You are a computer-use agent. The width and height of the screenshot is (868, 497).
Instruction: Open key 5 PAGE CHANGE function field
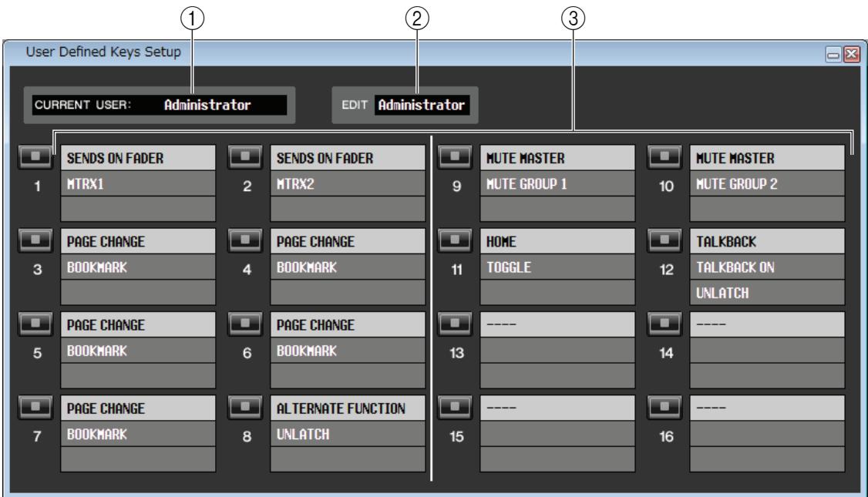tap(138, 325)
